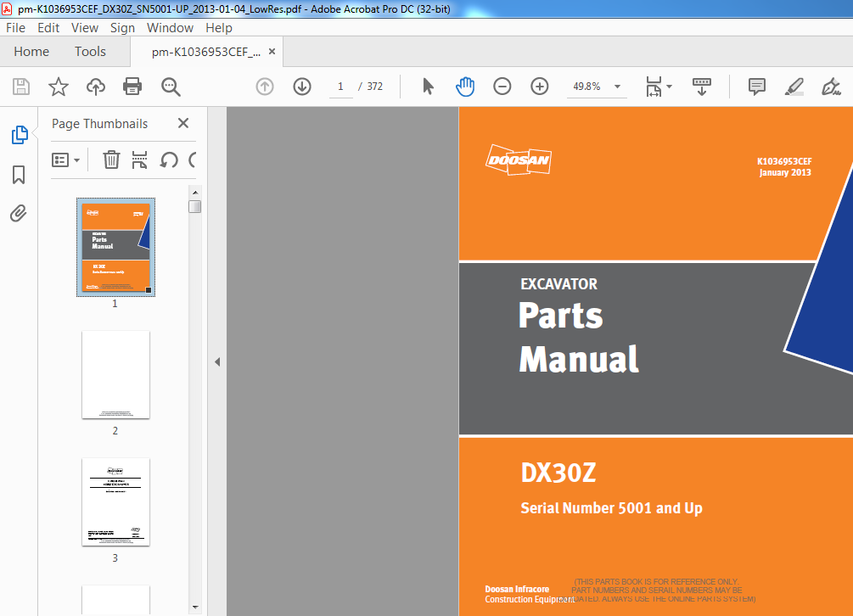This screenshot has width=853, height=616.
Task: Rotate pages counterclockwise
Action: click(x=169, y=160)
